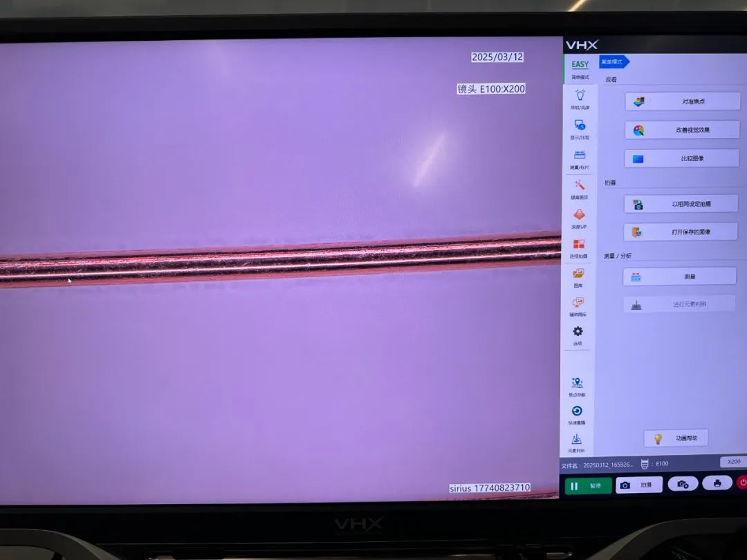Click the sirius 17740823710 overlay text

click(x=490, y=488)
